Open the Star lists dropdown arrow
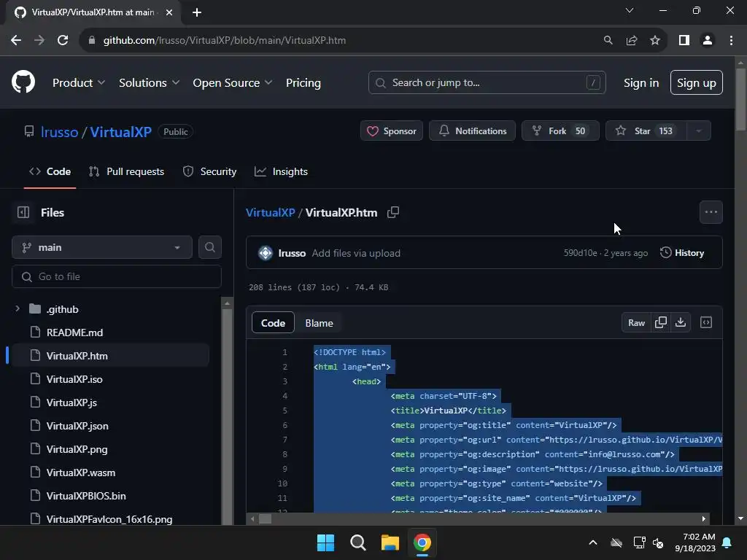Viewport: 747px width, 560px height. click(x=699, y=131)
